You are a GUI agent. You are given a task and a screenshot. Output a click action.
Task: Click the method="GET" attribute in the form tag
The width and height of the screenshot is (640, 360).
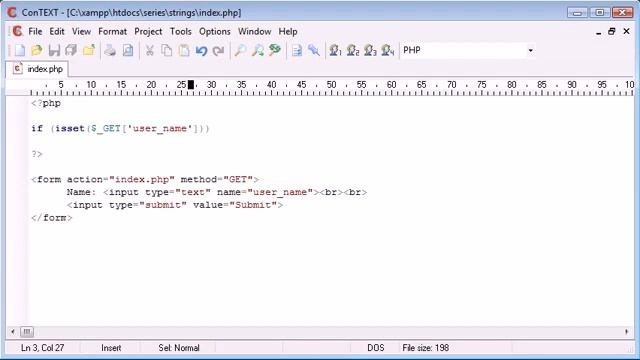tap(217, 180)
